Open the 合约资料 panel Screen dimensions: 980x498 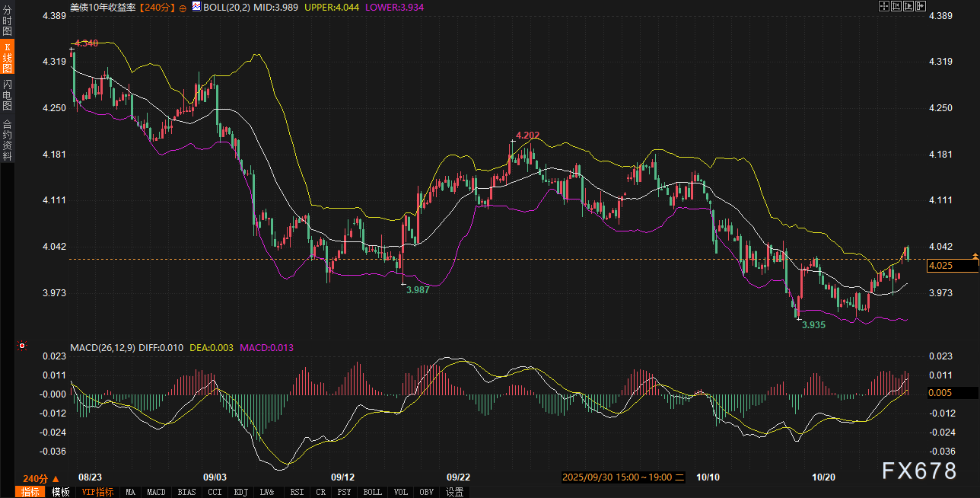[x=7, y=140]
